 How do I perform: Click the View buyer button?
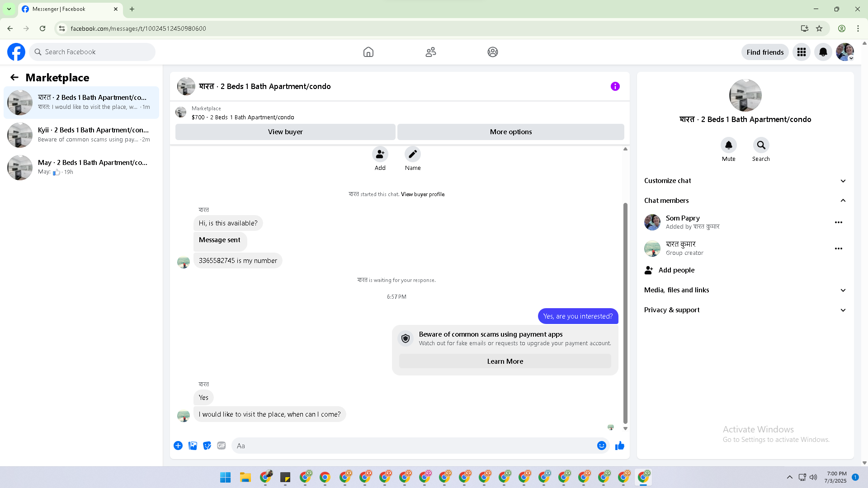click(285, 132)
